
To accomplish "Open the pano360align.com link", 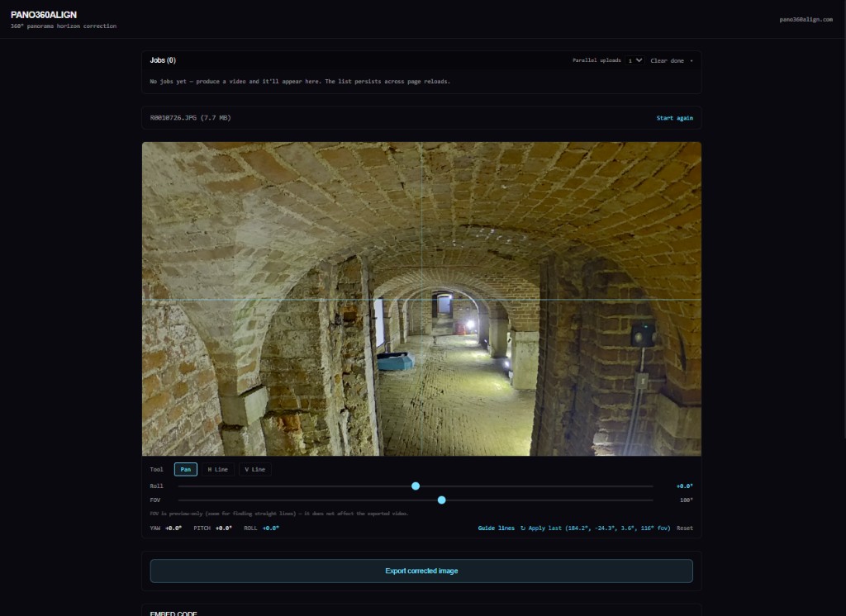I will 806,20.
